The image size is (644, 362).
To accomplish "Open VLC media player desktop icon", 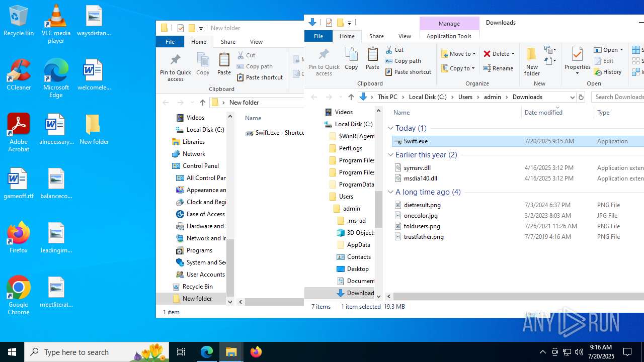I will tap(56, 24).
